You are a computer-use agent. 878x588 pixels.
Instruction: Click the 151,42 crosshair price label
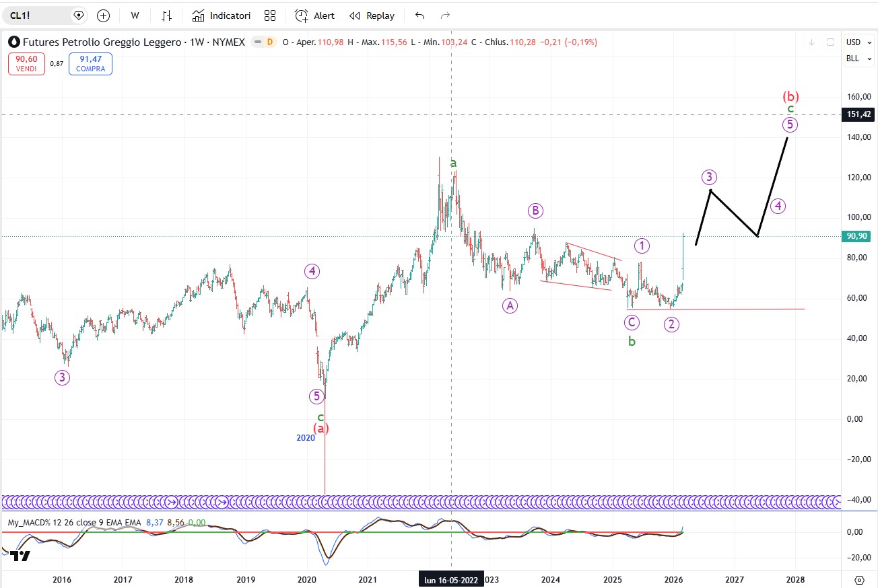tap(856, 115)
